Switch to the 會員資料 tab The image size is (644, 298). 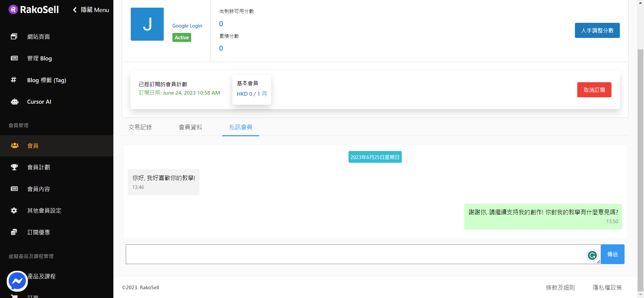pos(191,127)
